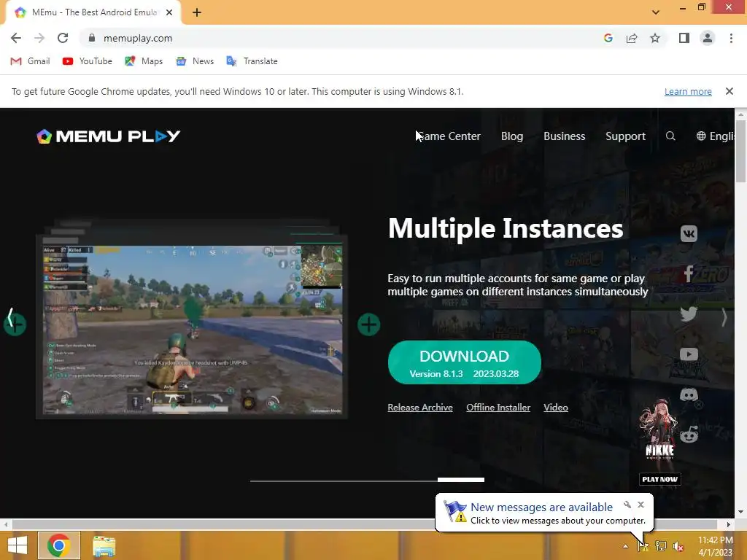This screenshot has width=747, height=560.
Task: Open News bookmark
Action: coord(194,61)
